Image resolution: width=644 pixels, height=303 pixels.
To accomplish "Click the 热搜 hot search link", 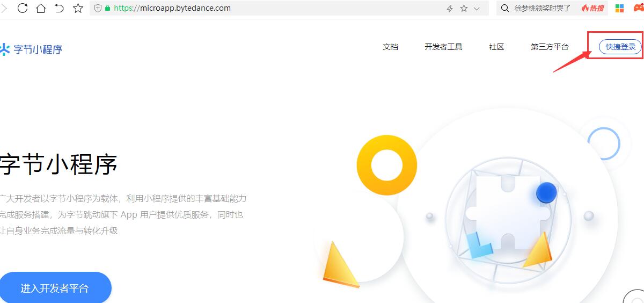I will [x=592, y=8].
